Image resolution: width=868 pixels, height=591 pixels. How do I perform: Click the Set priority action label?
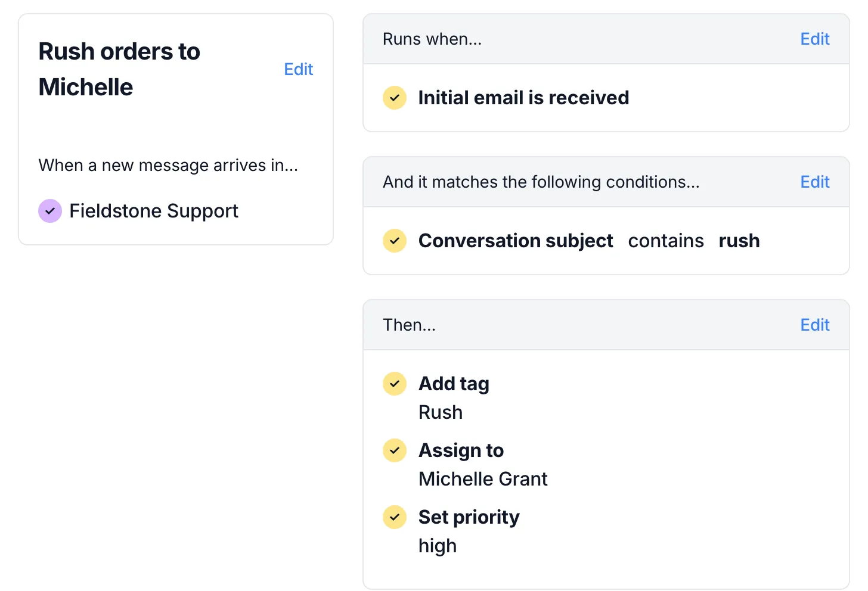[x=469, y=517]
